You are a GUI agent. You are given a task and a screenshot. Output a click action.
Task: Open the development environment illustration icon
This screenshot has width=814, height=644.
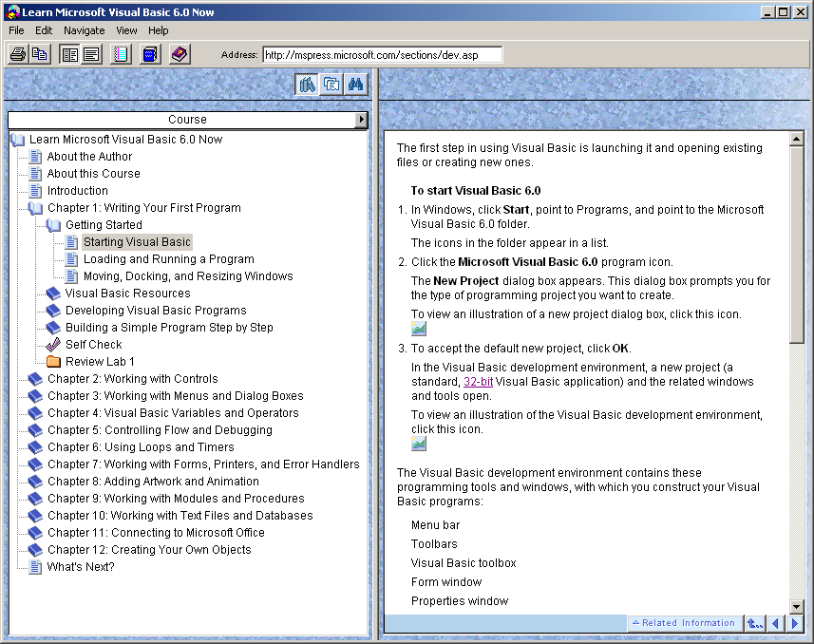419,444
